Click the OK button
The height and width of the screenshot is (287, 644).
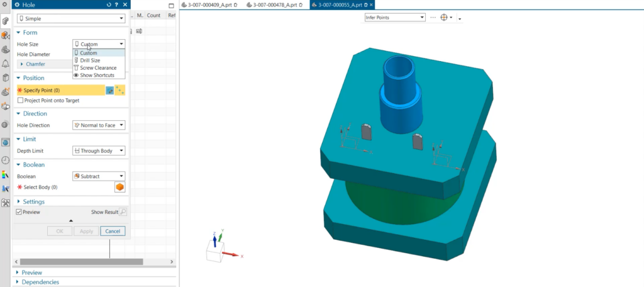(60, 231)
